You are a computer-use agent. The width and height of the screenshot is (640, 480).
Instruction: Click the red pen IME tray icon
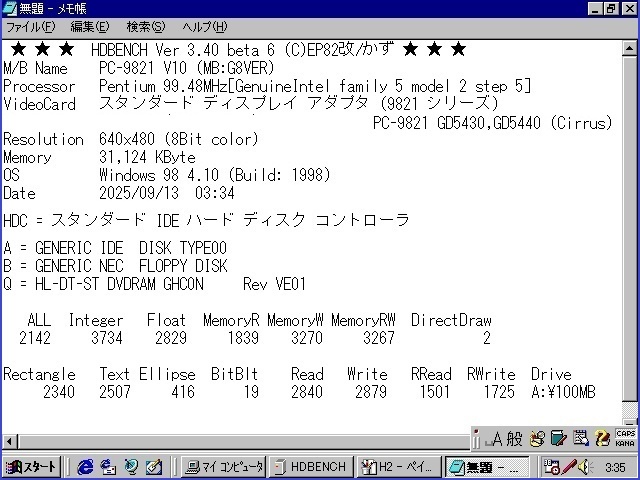[569, 467]
